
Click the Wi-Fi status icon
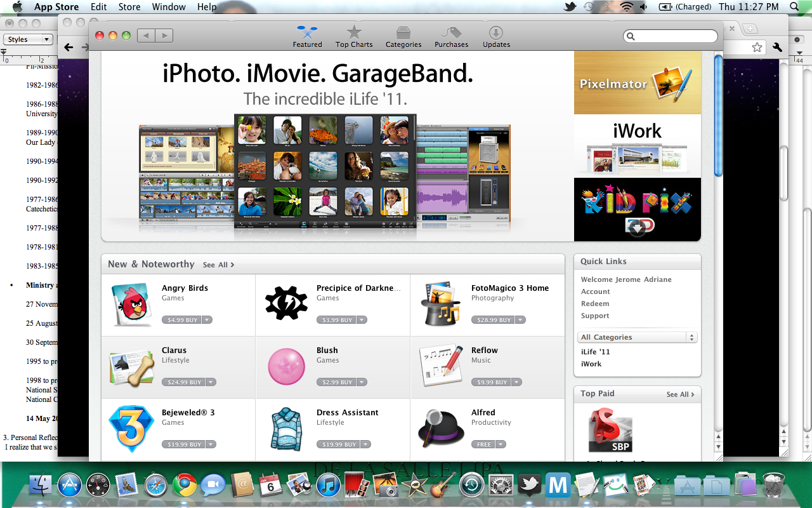click(627, 7)
